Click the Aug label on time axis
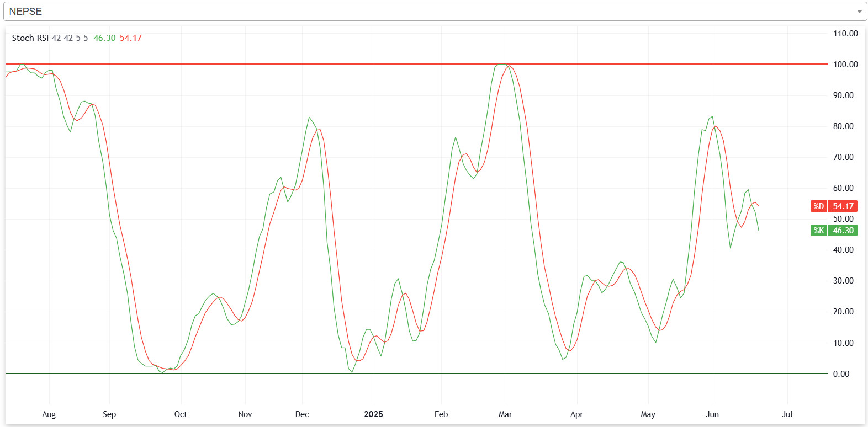Image resolution: width=868 pixels, height=427 pixels. (49, 414)
